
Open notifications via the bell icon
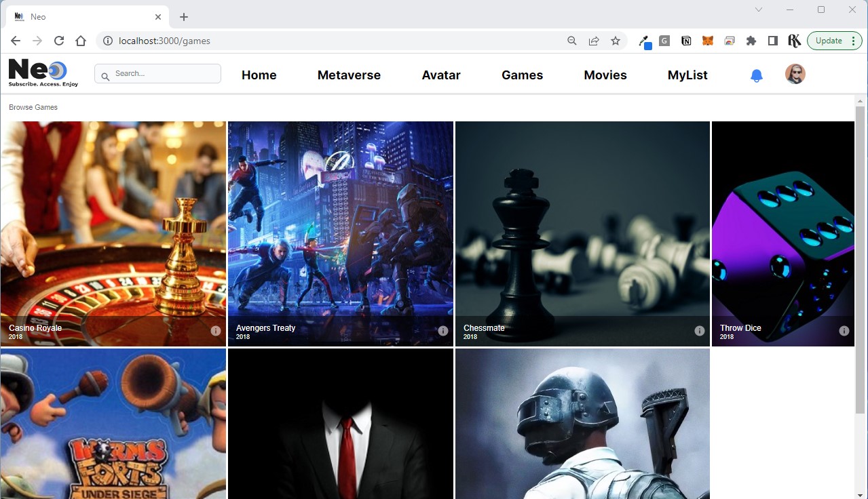757,75
